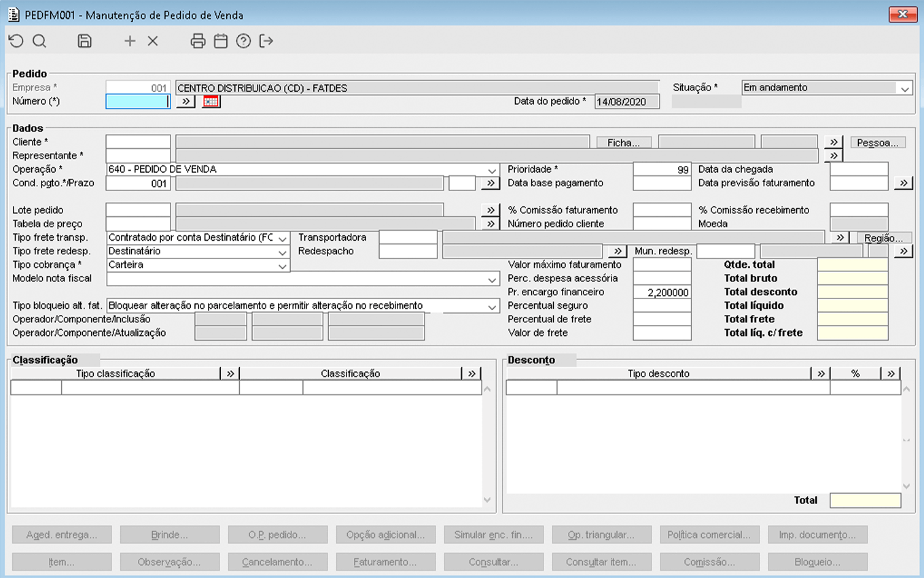The width and height of the screenshot is (924, 578).
Task: Click the Ficha... button
Action: pos(624,143)
